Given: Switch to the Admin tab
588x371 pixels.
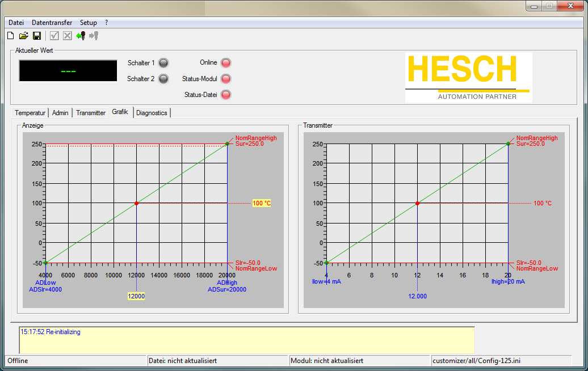Looking at the screenshot, I should tap(60, 113).
